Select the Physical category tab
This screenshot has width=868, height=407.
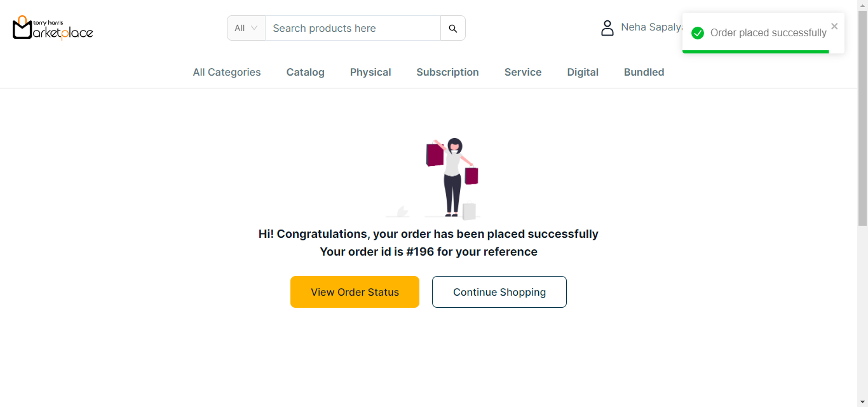pos(370,72)
